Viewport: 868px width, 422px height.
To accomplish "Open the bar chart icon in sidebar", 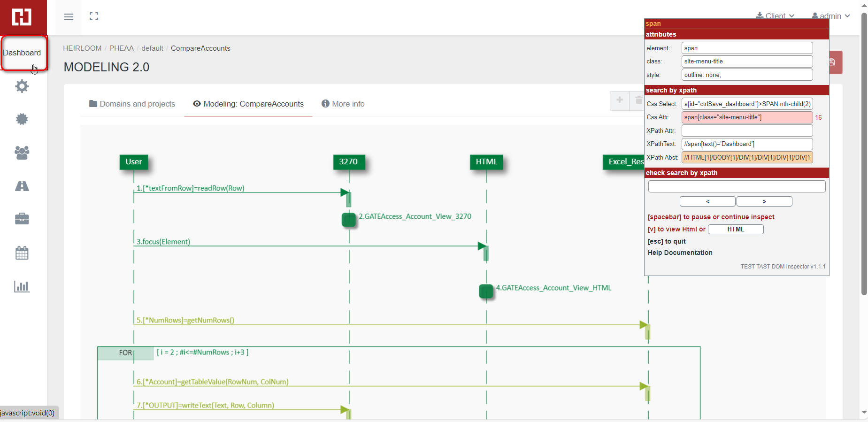I will pyautogui.click(x=22, y=286).
